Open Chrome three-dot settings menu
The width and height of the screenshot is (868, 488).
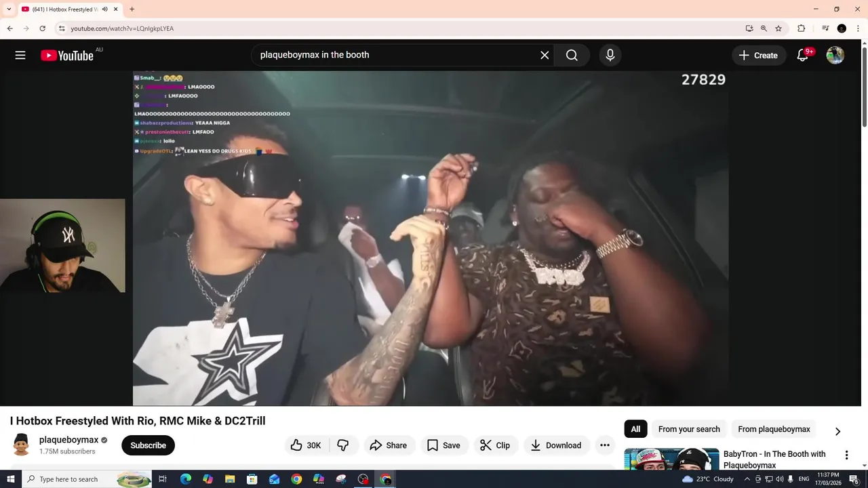[858, 28]
